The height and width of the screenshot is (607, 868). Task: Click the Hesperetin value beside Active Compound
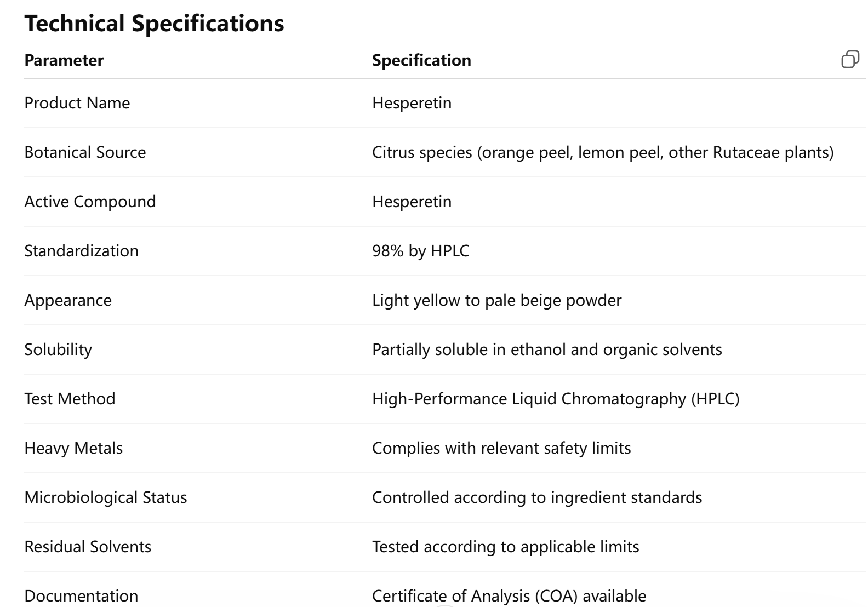pyautogui.click(x=412, y=202)
